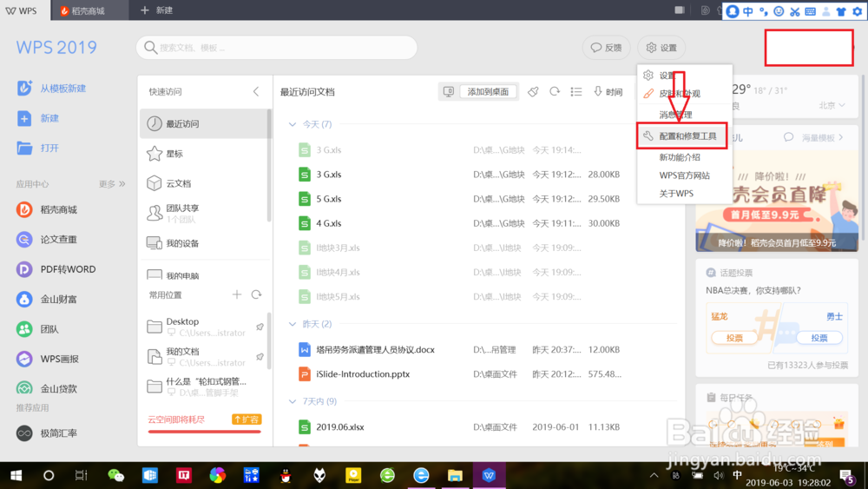Expand 更多 in 应用中心
This screenshot has width=868, height=489.
(x=112, y=184)
